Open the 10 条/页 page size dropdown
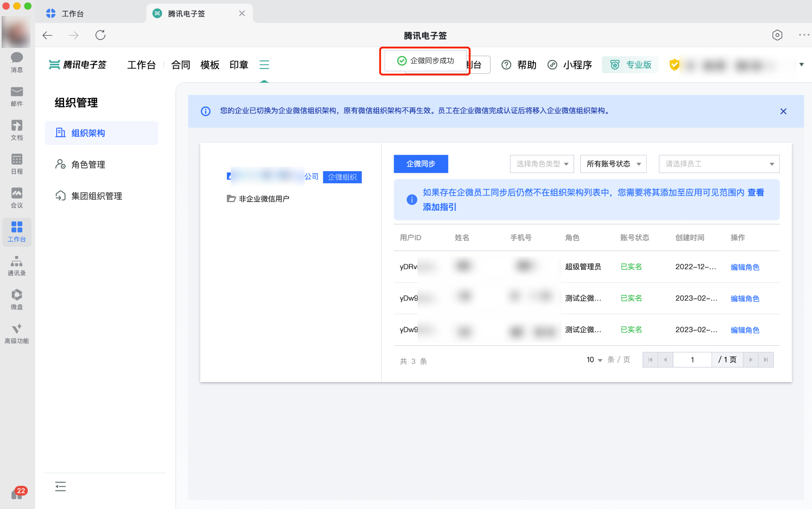 (594, 360)
